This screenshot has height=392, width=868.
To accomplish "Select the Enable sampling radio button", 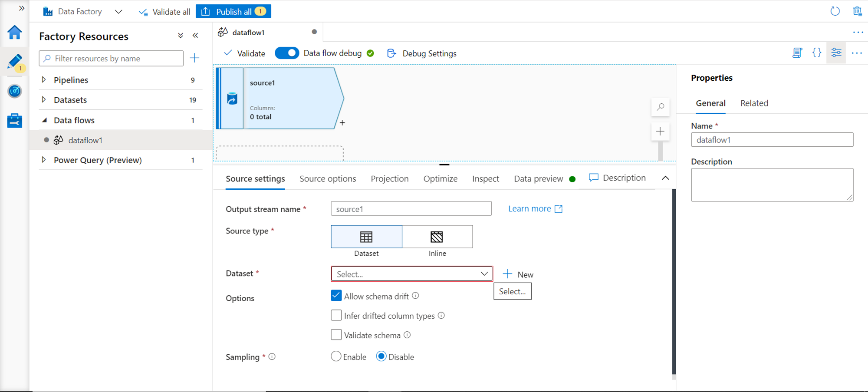I will point(336,356).
